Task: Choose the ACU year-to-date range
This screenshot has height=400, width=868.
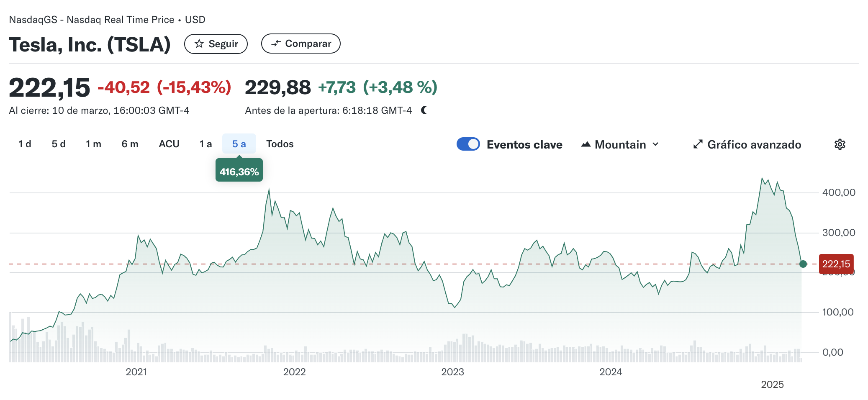Action: (169, 144)
